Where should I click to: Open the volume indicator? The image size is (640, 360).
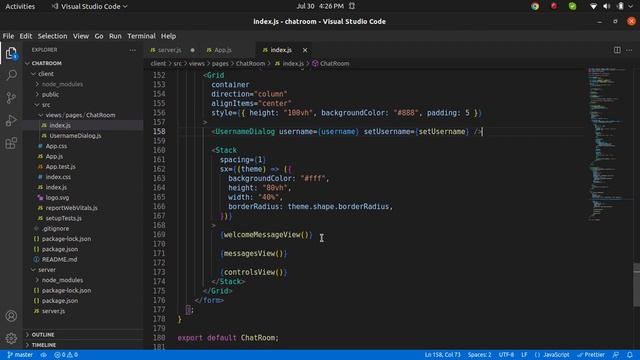point(607,6)
